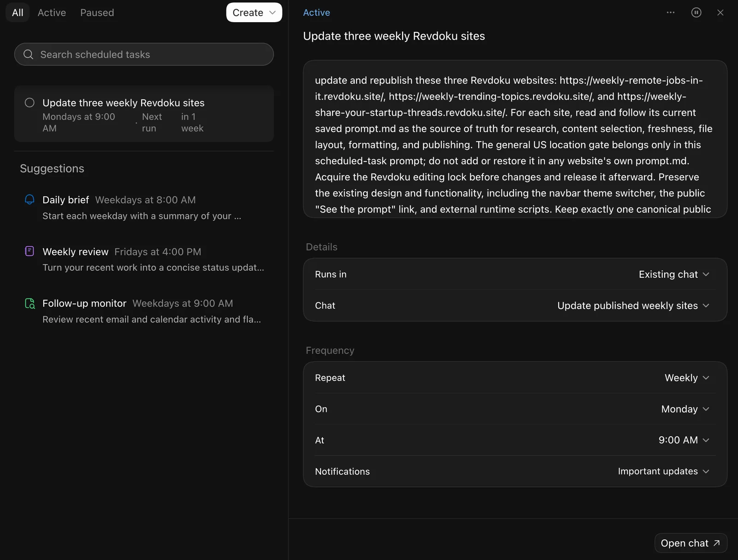Click the Open chat button
Viewport: 738px width, 560px height.
coord(690,543)
